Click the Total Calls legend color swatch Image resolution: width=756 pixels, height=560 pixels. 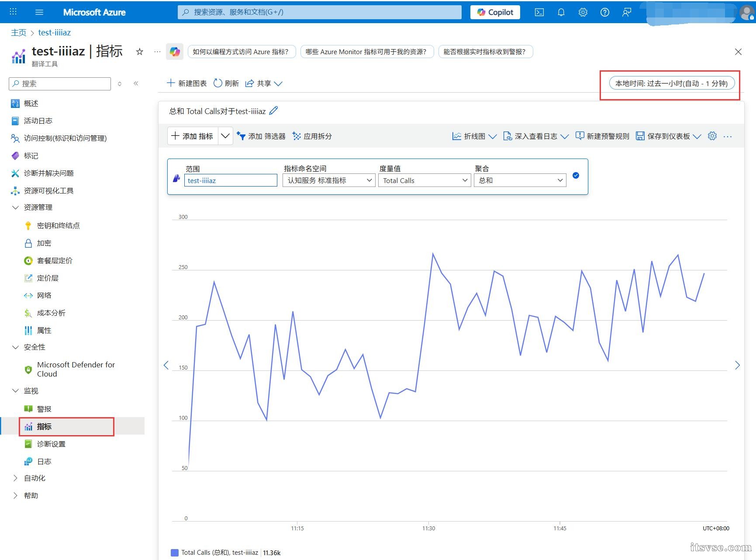[175, 553]
